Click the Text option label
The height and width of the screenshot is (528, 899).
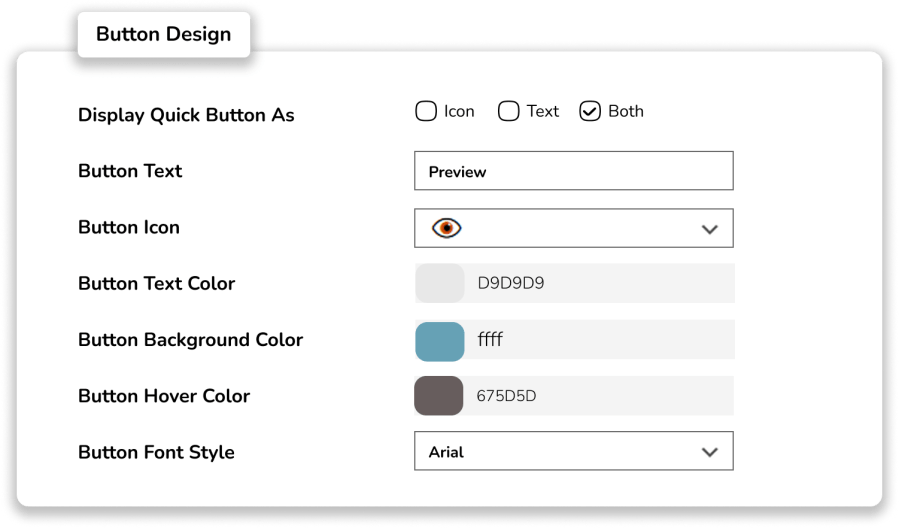pos(542,111)
